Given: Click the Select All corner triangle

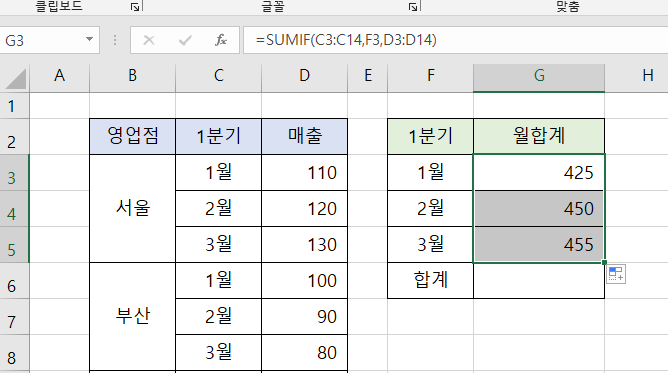Looking at the screenshot, I should click(x=16, y=79).
